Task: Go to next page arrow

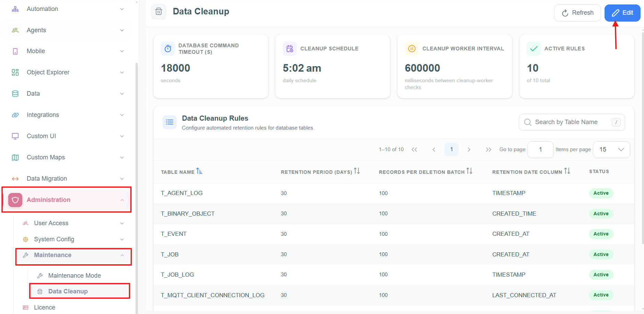Action: click(469, 149)
